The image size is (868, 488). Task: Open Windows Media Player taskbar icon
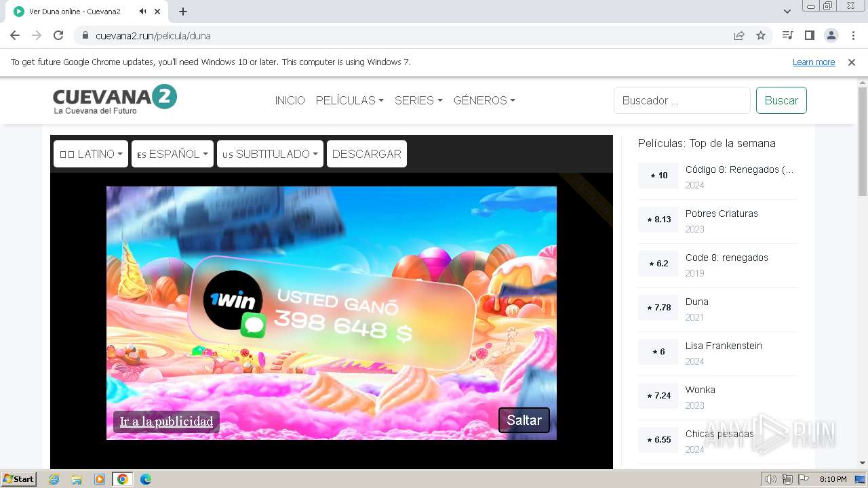coord(100,479)
